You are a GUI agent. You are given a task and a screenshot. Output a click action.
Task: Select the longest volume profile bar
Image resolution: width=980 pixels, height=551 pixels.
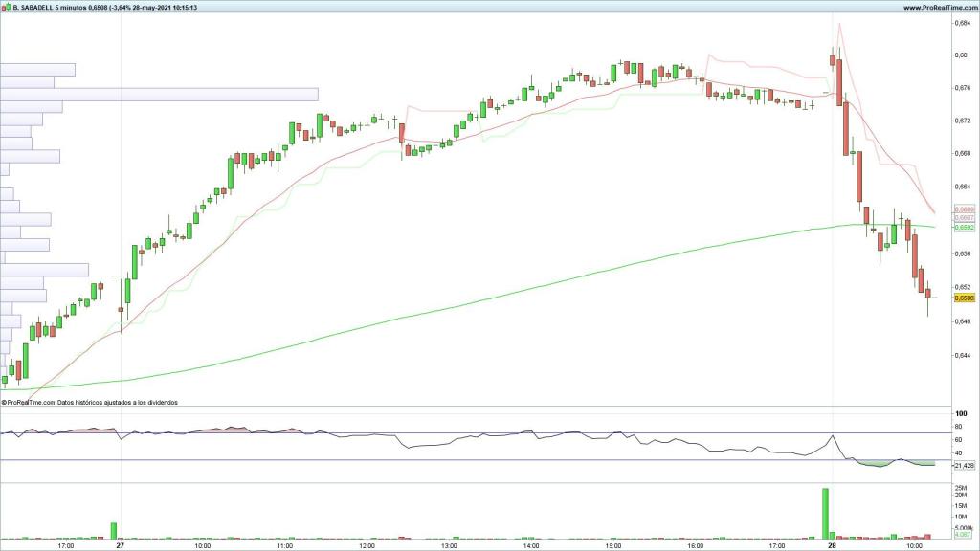pos(159,94)
